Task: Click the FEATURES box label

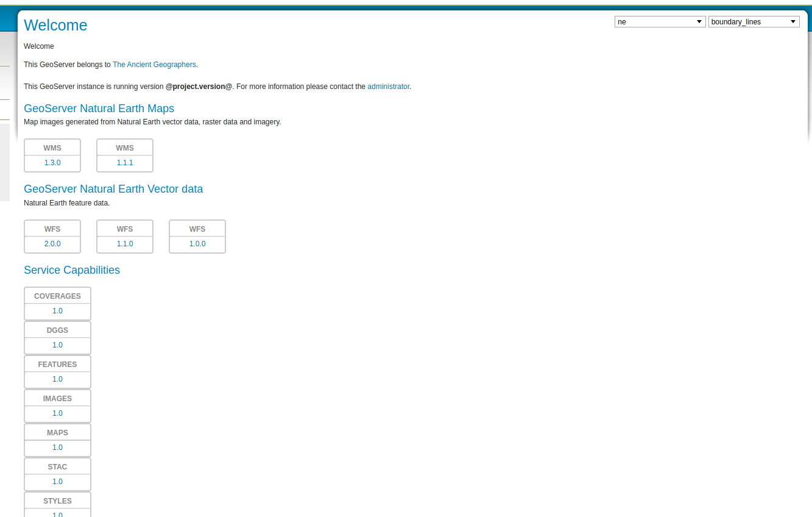Action: (x=57, y=365)
